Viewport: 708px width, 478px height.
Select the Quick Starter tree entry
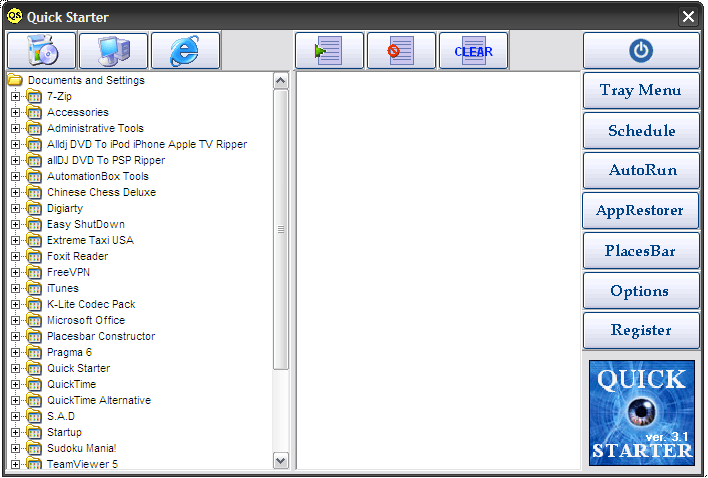coord(79,368)
